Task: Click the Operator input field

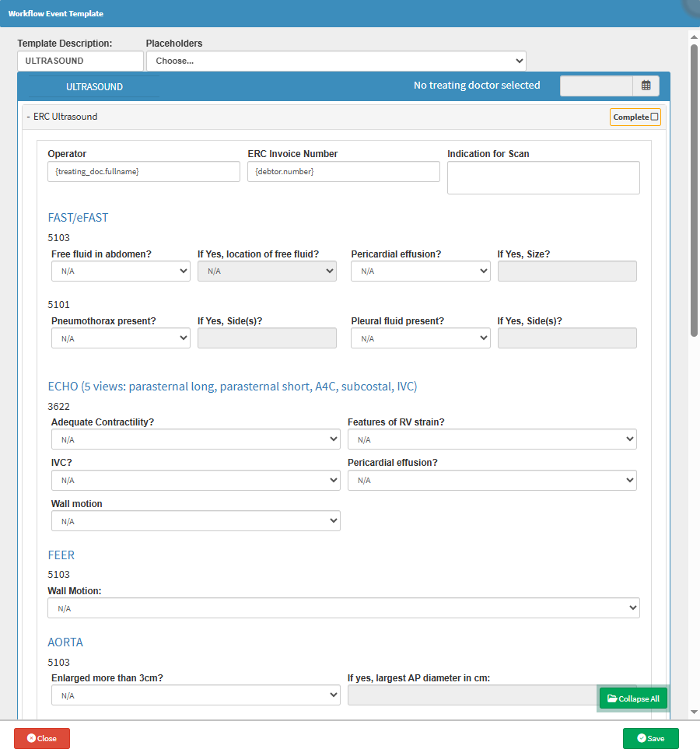Action: pos(144,171)
